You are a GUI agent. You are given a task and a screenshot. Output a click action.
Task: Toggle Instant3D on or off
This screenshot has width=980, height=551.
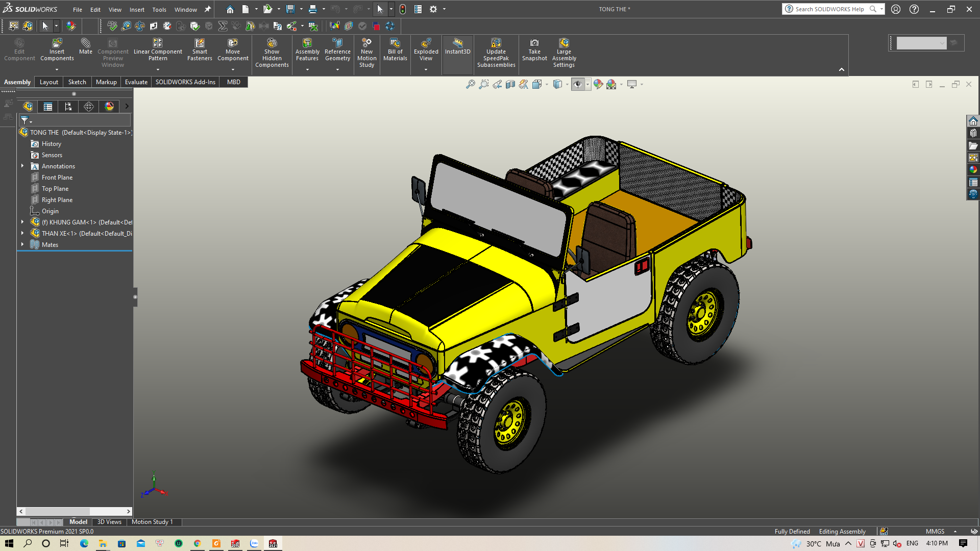pos(457,48)
